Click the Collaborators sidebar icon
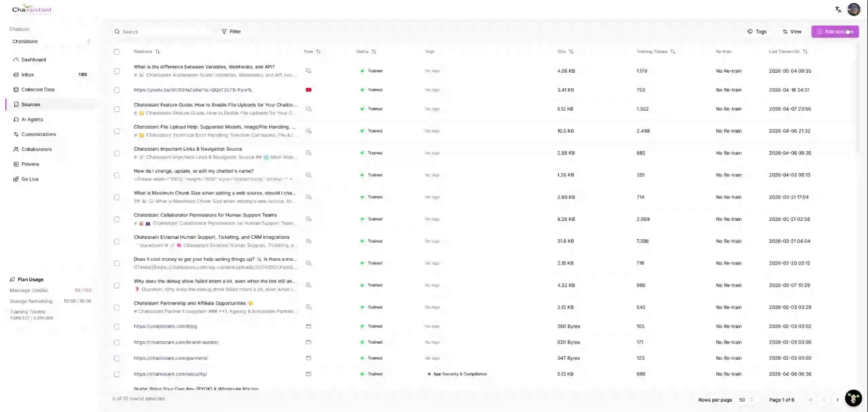The image size is (868, 412). pos(16,149)
